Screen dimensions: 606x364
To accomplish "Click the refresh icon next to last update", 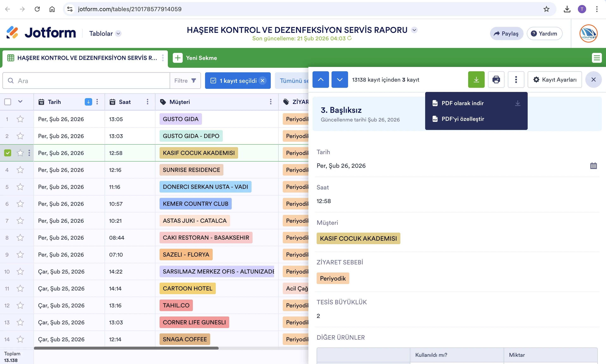I will (350, 38).
